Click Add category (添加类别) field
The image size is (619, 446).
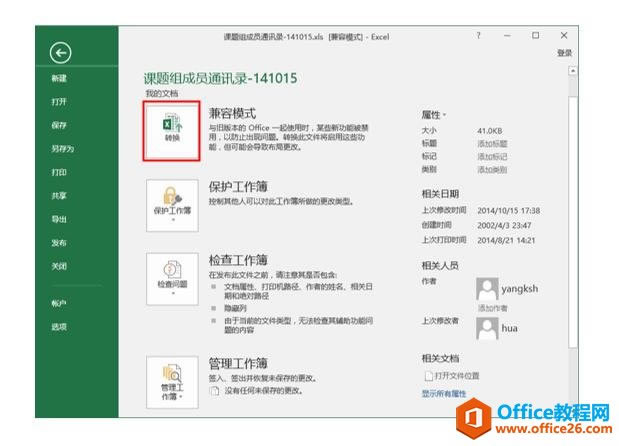pyautogui.click(x=492, y=170)
